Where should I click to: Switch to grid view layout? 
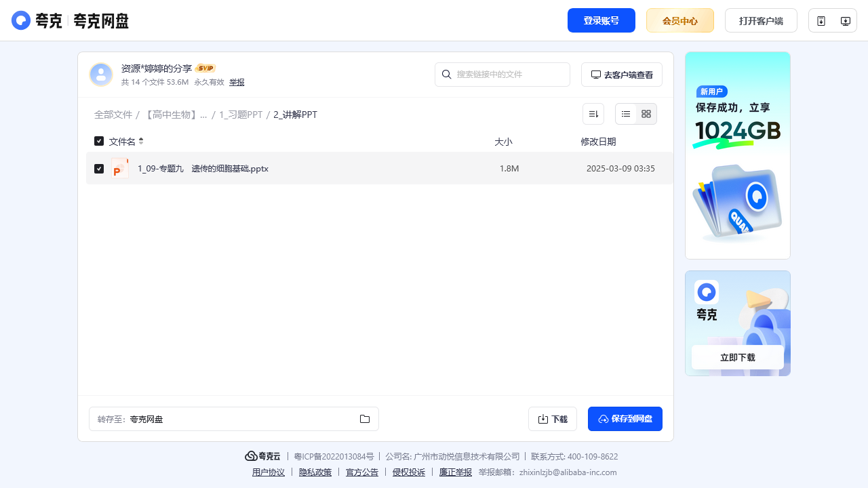point(646,114)
